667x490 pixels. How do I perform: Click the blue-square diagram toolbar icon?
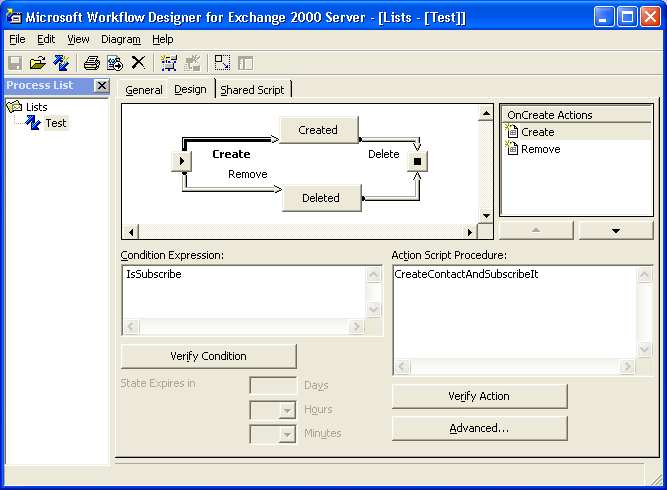(168, 63)
